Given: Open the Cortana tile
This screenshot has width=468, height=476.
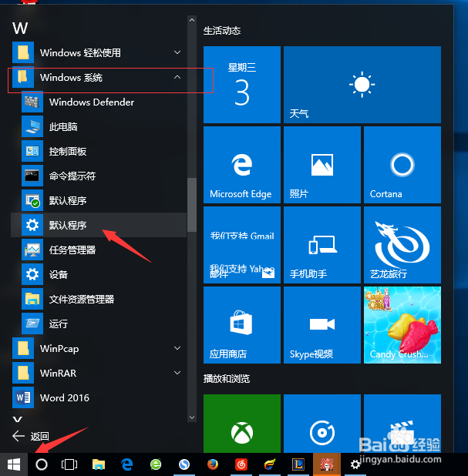Looking at the screenshot, I should pos(402,165).
